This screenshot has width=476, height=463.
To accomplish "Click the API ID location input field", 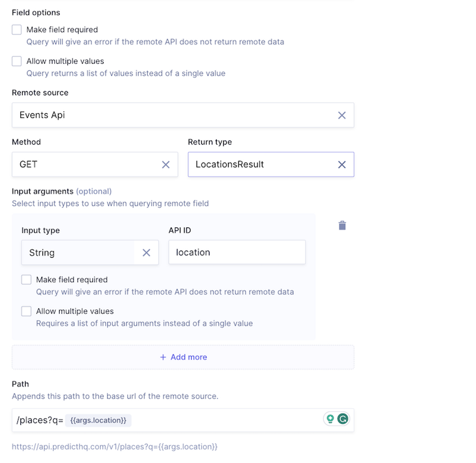I will click(237, 252).
